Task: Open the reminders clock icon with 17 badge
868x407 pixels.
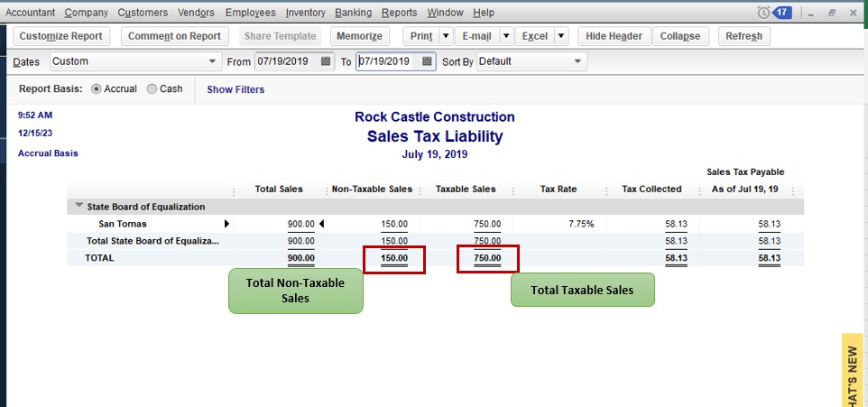Action: tap(774, 12)
